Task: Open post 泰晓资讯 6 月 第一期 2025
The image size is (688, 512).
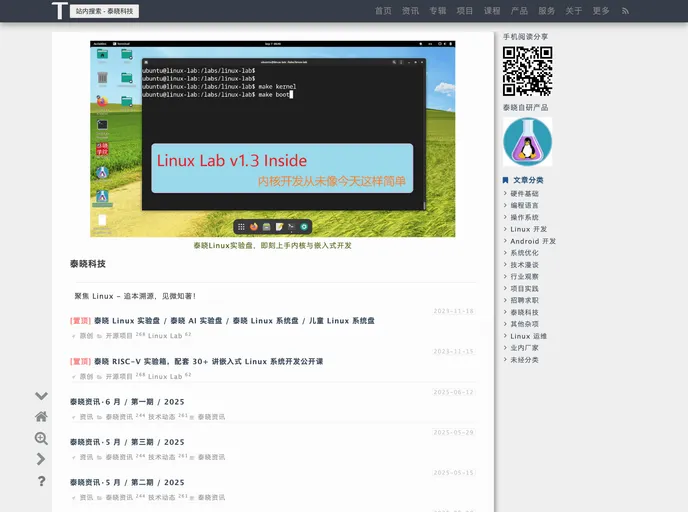Action: click(127, 402)
